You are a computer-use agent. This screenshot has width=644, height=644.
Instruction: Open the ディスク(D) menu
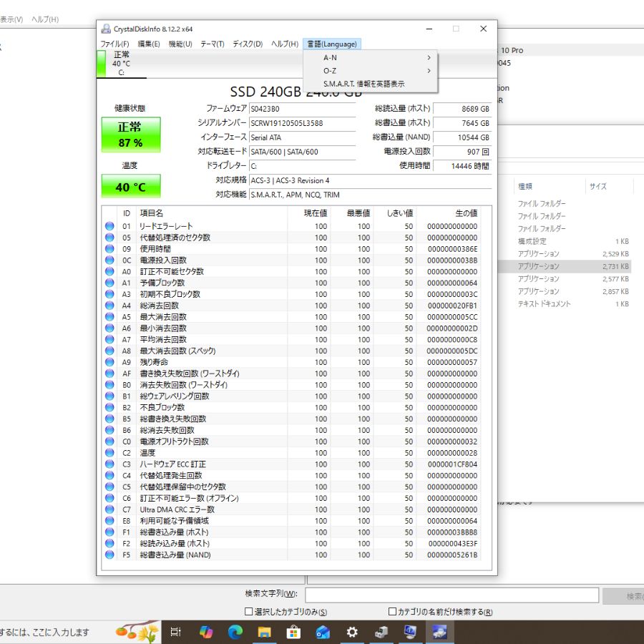(247, 44)
